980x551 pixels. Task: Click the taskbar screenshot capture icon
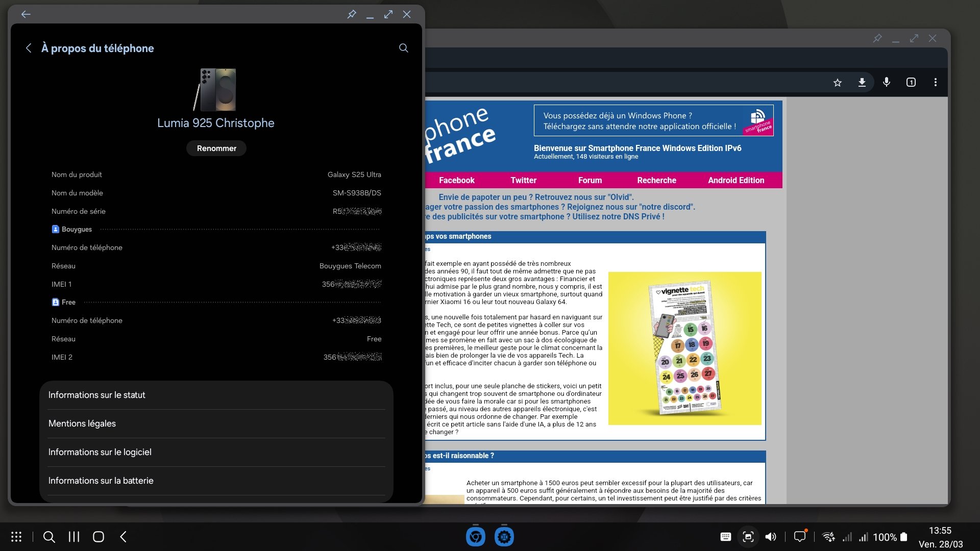point(748,537)
